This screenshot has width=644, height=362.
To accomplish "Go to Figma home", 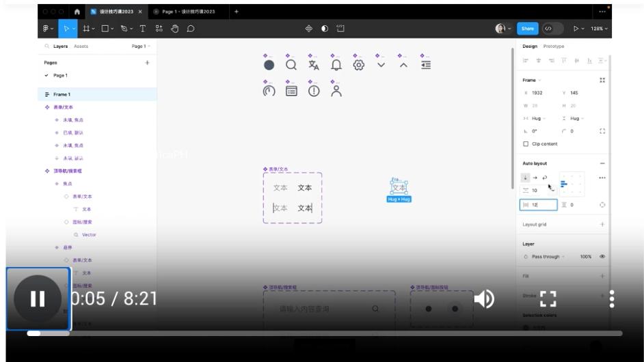I will (77, 12).
